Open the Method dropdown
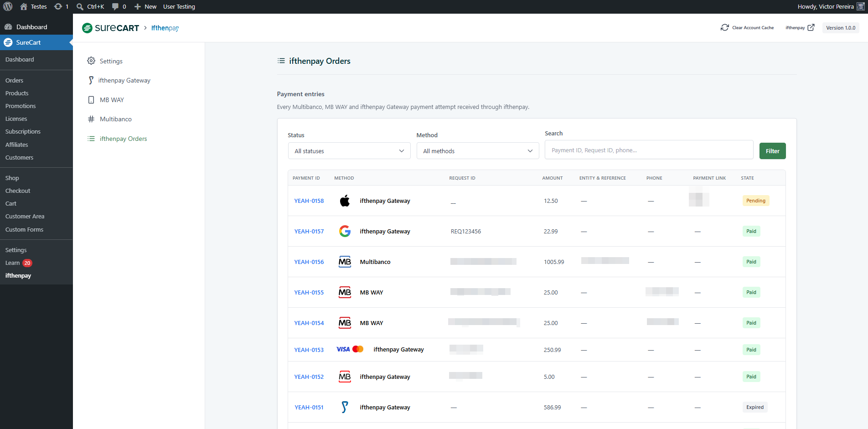The width and height of the screenshot is (868, 429). click(478, 151)
